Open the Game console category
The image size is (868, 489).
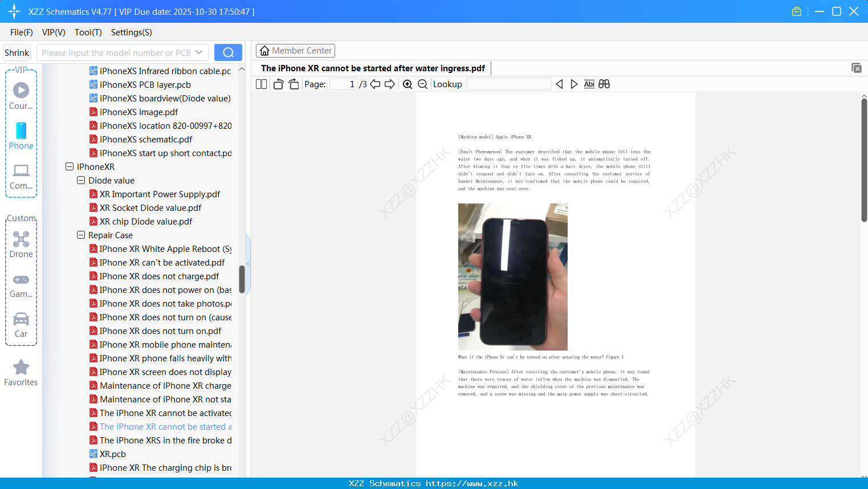[21, 286]
